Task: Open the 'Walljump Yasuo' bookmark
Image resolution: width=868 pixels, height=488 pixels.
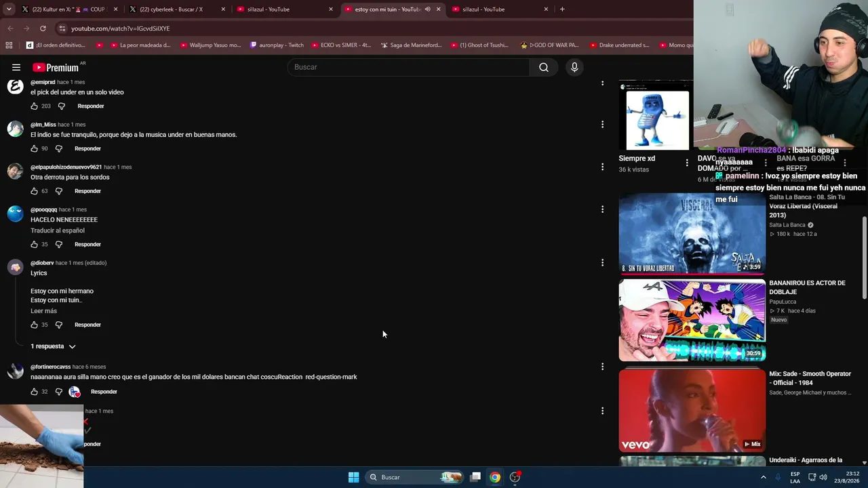Action: pos(210,45)
